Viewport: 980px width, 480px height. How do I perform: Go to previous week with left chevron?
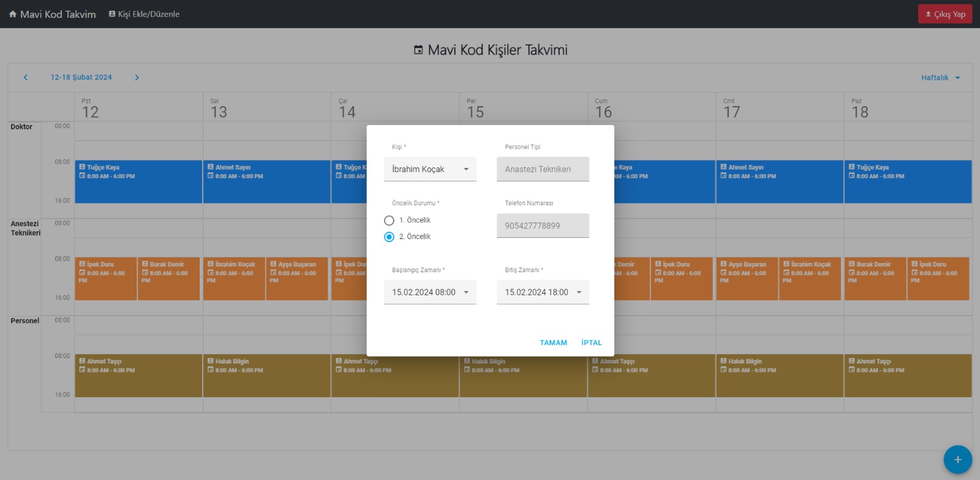click(26, 77)
